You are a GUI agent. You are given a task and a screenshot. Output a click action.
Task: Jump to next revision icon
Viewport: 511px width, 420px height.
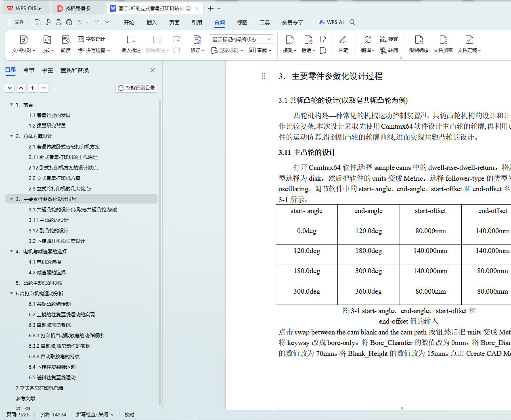(323, 50)
